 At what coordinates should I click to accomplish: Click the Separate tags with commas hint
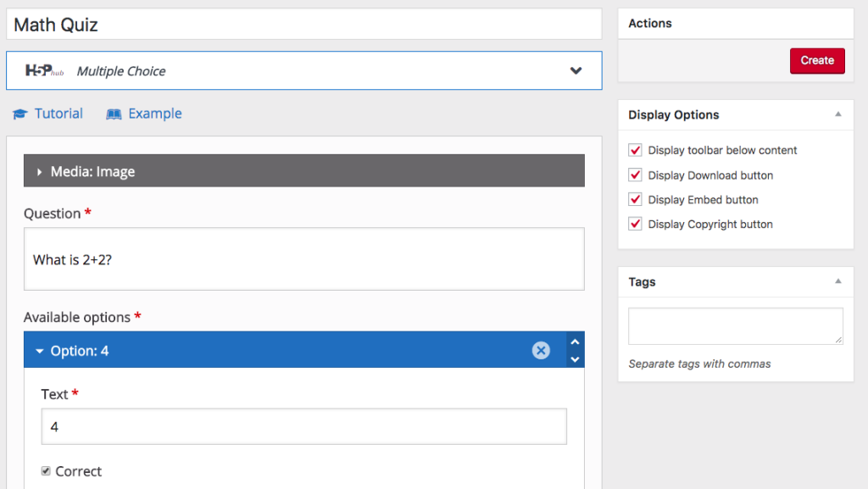click(x=699, y=364)
